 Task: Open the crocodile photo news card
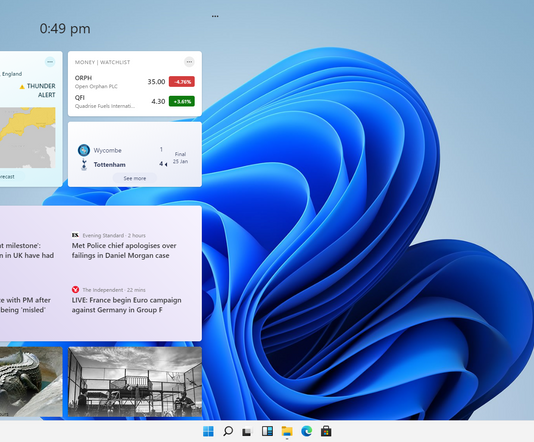[x=31, y=382]
